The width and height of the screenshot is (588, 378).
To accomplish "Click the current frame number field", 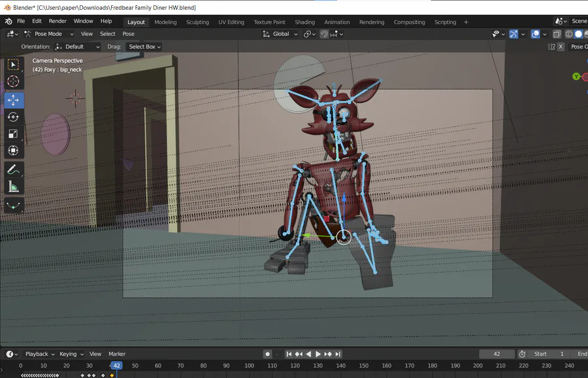I will tap(497, 354).
